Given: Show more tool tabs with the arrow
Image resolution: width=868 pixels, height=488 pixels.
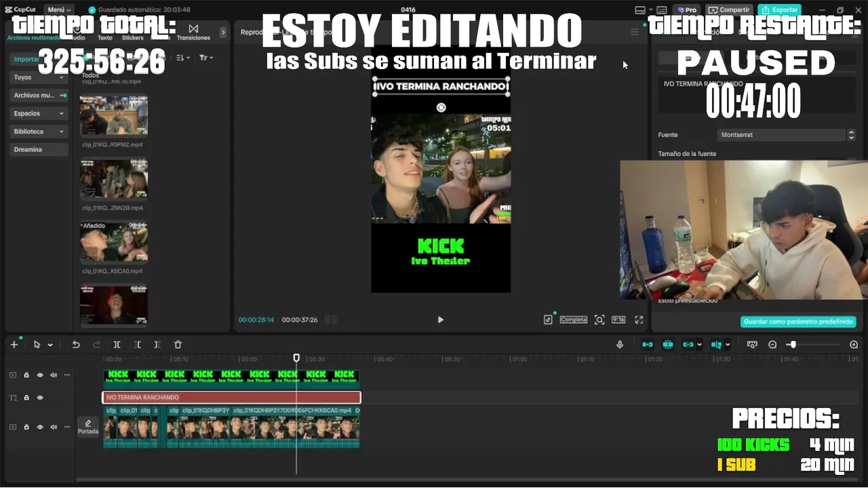Looking at the screenshot, I should [x=223, y=32].
